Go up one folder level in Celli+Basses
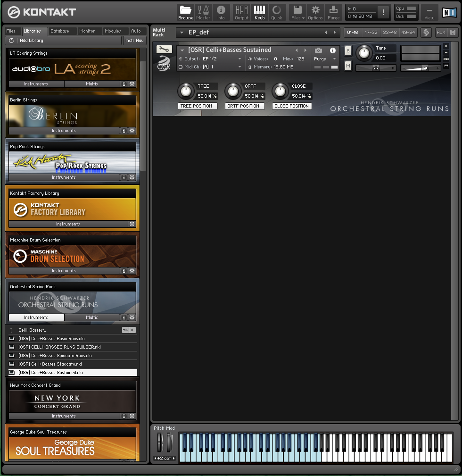The image size is (462, 476). 11,330
